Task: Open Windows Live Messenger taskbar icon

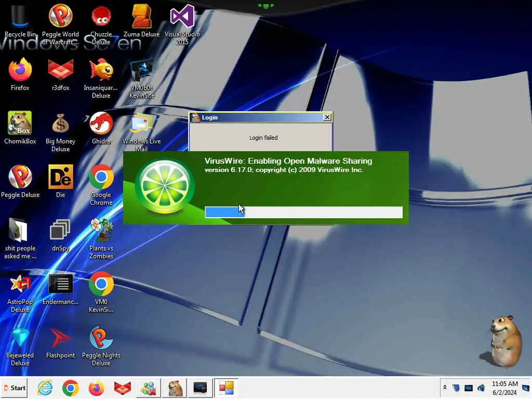Action: click(x=148, y=388)
